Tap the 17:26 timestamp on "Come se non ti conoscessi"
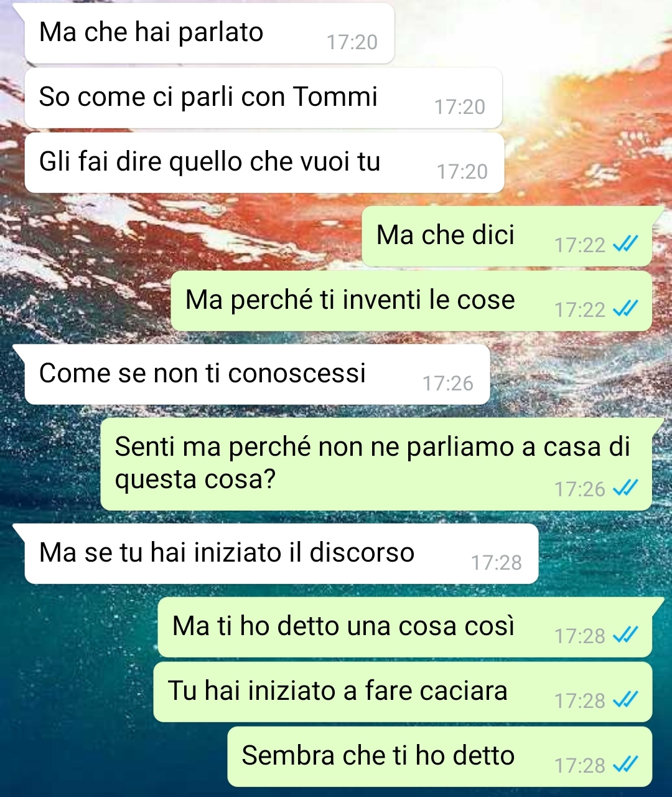The height and width of the screenshot is (797, 672). click(448, 383)
